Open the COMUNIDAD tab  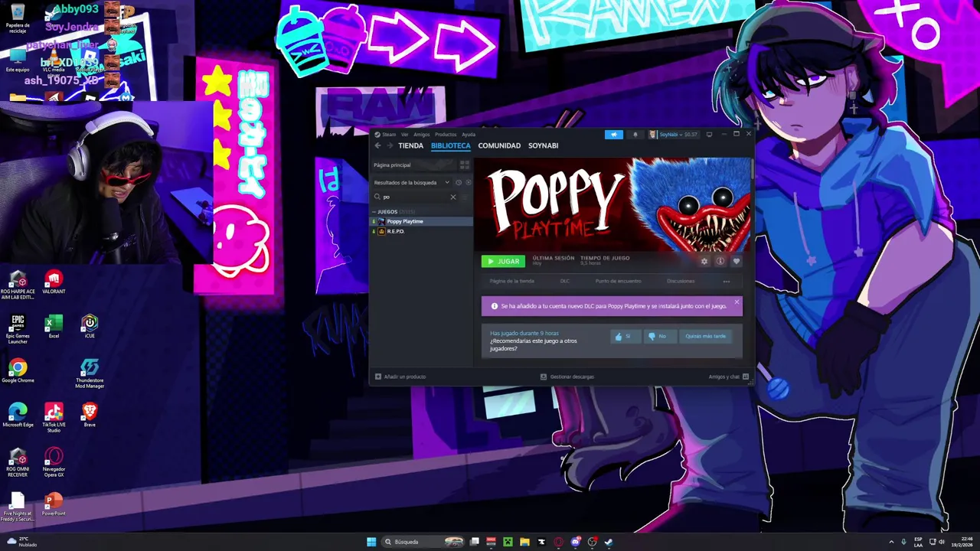(x=499, y=145)
